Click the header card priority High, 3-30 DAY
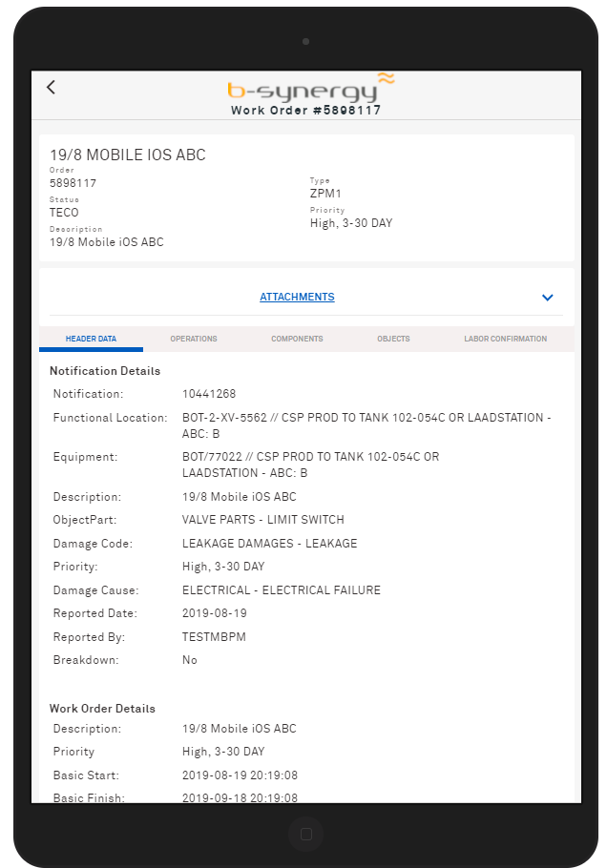Image resolution: width=607 pixels, height=868 pixels. pyautogui.click(x=351, y=223)
